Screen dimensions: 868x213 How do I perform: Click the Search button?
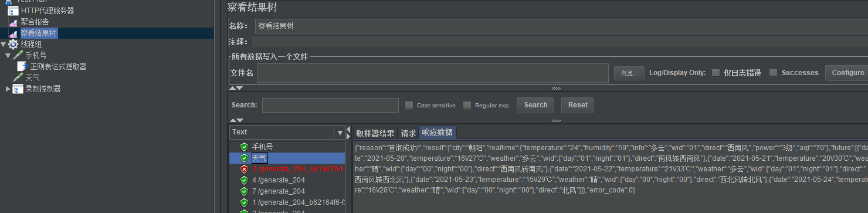coord(536,105)
